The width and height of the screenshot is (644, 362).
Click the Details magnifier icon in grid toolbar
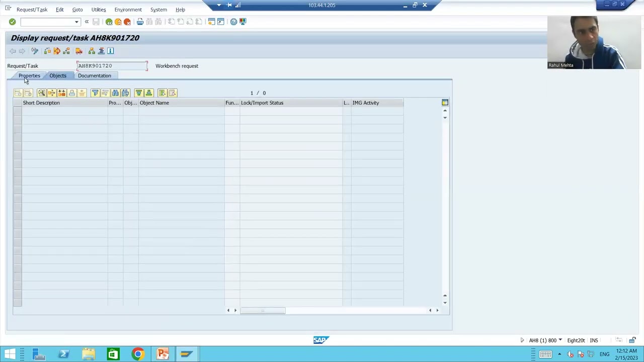pos(42,93)
